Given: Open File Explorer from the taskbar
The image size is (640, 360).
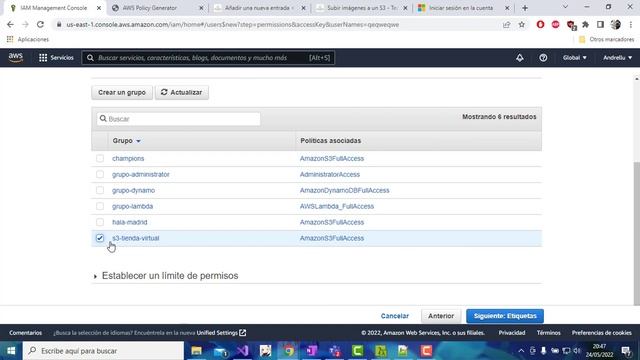Looking at the screenshot, I should (196, 351).
